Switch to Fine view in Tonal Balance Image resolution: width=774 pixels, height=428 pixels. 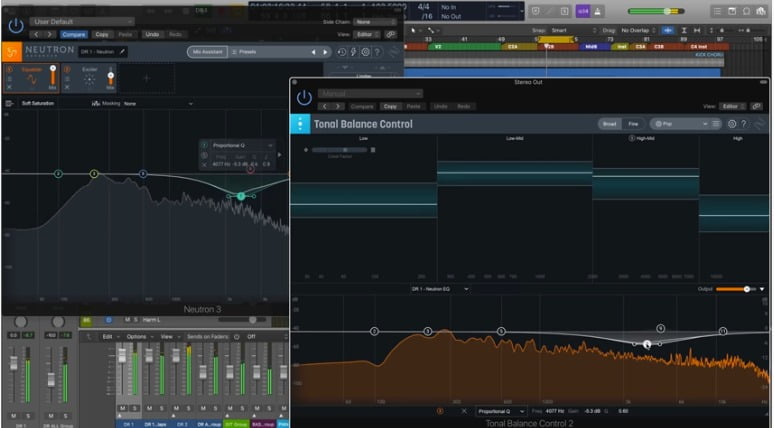click(633, 124)
